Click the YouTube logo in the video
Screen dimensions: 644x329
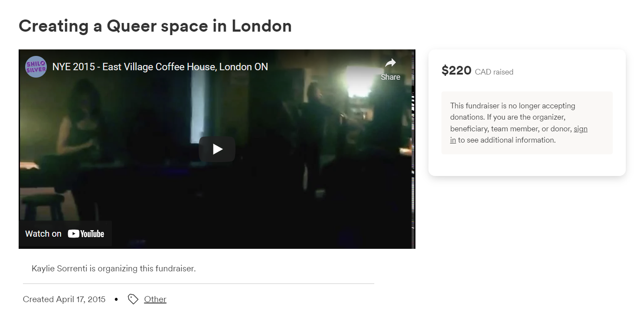point(86,234)
